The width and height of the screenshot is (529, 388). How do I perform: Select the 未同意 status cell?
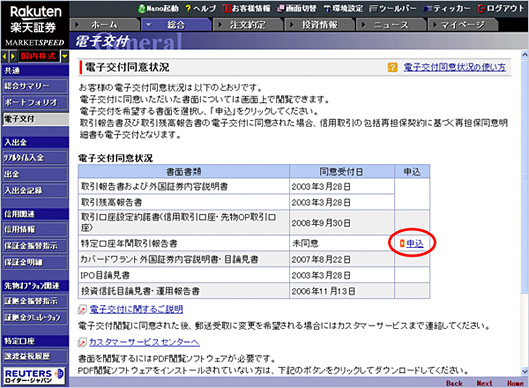pos(342,243)
